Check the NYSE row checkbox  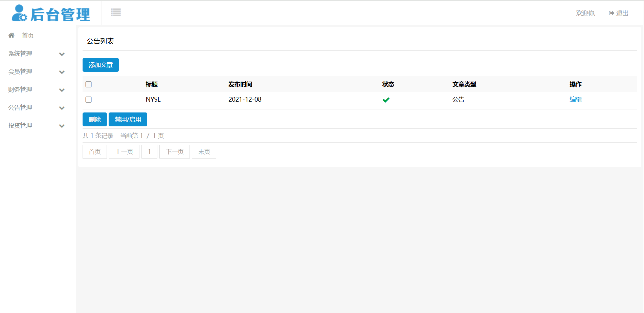89,100
